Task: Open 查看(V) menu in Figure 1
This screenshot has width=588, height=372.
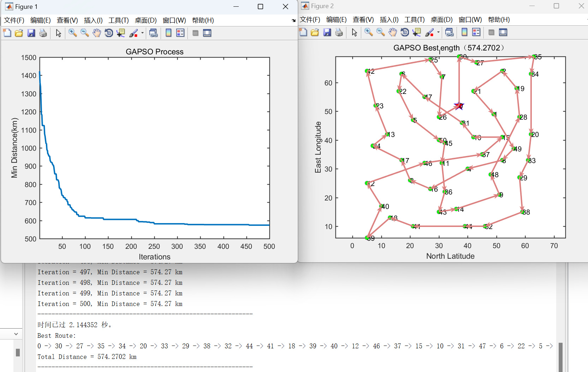Action: point(67,20)
